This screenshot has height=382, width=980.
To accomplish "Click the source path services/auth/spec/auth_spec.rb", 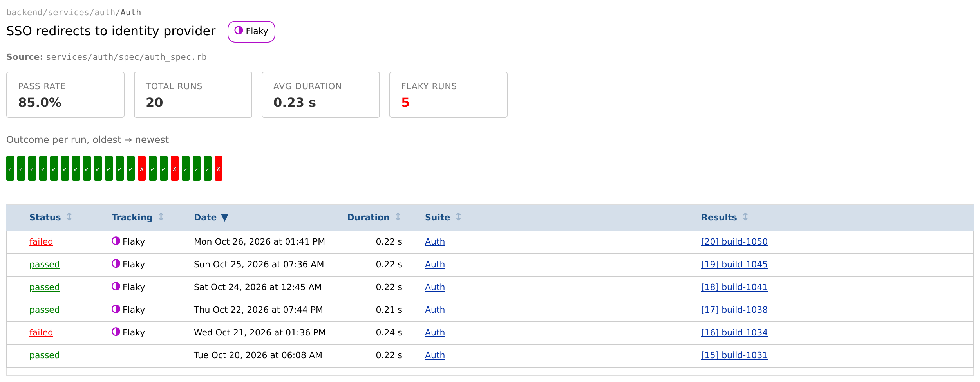I will 126,57.
